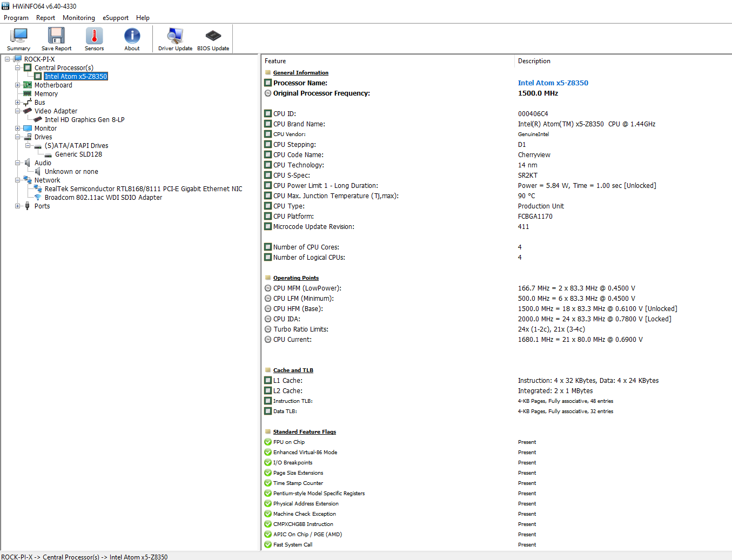732x560 pixels.
Task: Open the Report menu
Action: pyautogui.click(x=45, y=18)
